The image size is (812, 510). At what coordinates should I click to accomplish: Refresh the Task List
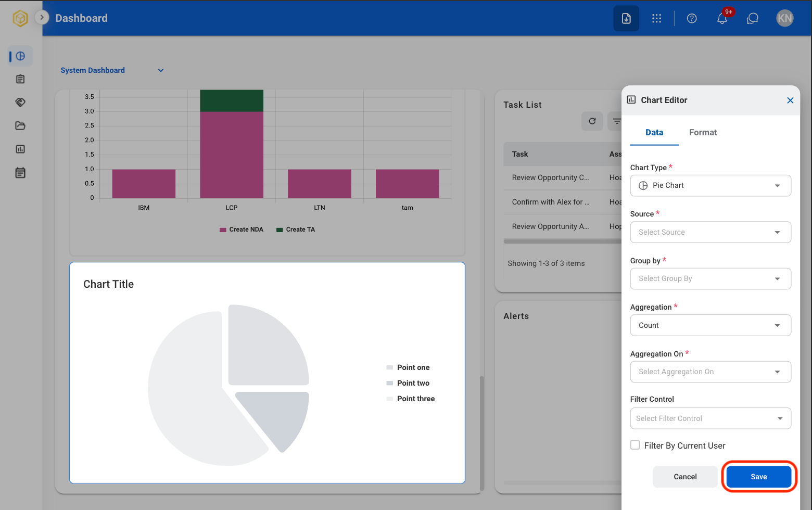pyautogui.click(x=592, y=121)
